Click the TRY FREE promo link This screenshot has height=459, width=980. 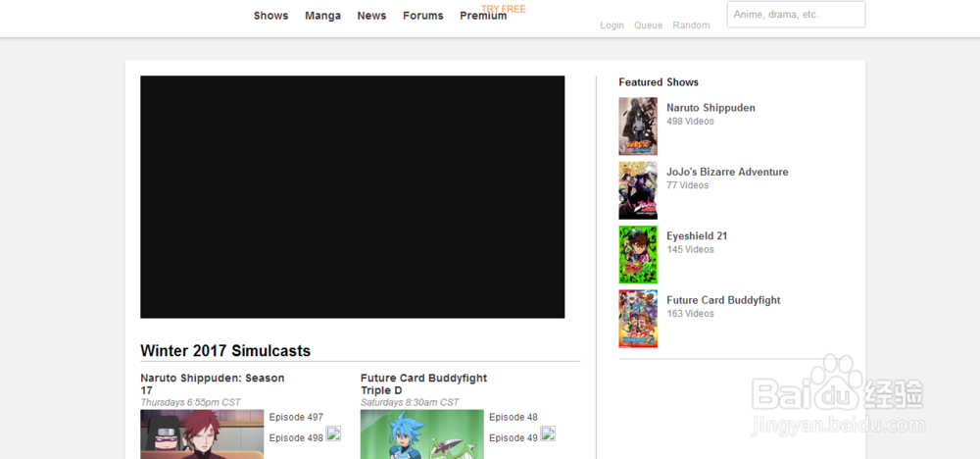click(503, 9)
